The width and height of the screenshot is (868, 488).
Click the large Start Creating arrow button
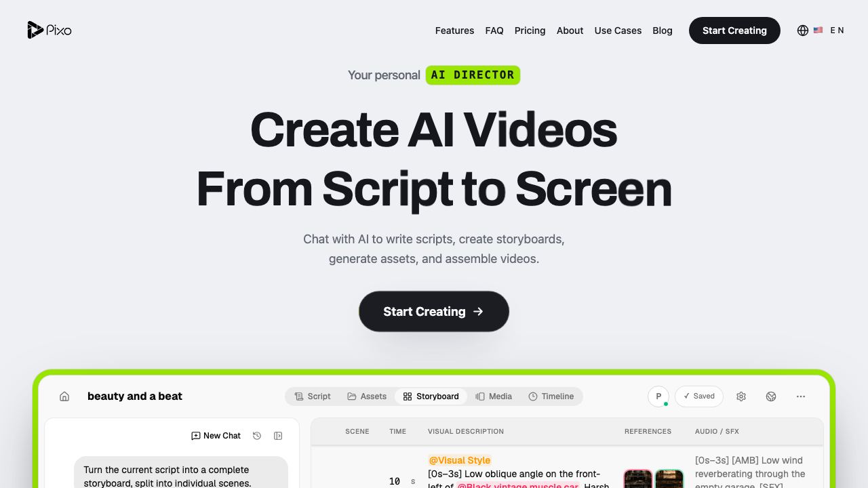pos(434,311)
